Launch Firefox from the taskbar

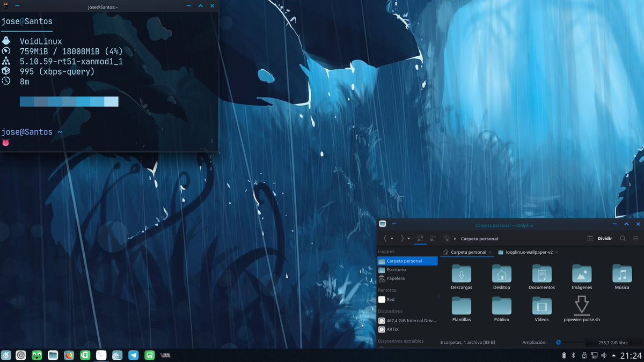69,355
